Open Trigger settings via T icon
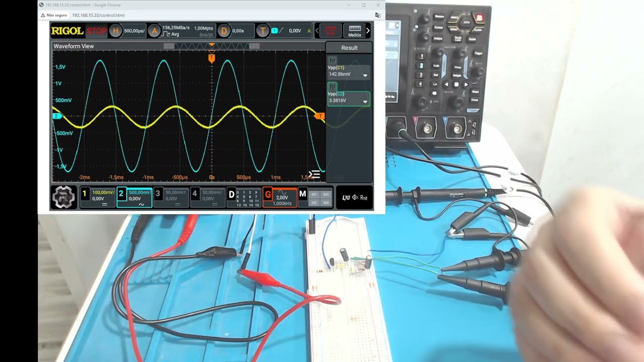Image resolution: width=644 pixels, height=362 pixels. [x=263, y=31]
